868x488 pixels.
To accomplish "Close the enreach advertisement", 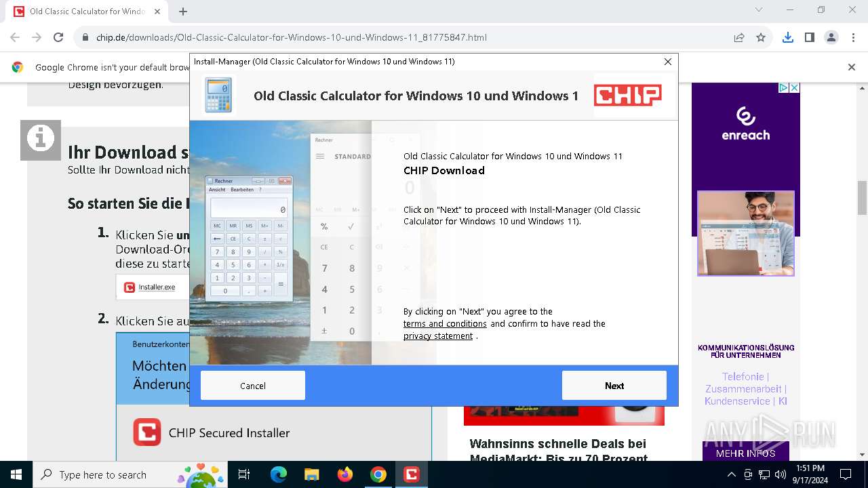I will [795, 88].
